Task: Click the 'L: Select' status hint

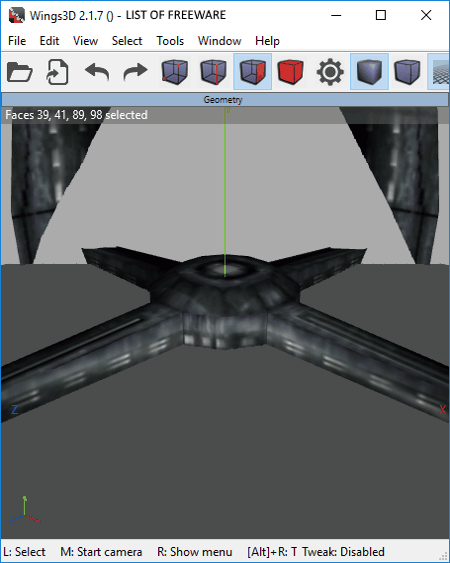Action: pos(24,552)
